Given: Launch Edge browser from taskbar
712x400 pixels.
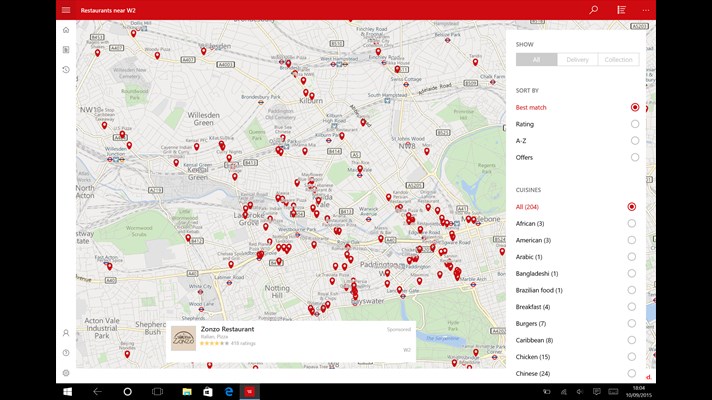Looking at the screenshot, I should click(x=229, y=391).
